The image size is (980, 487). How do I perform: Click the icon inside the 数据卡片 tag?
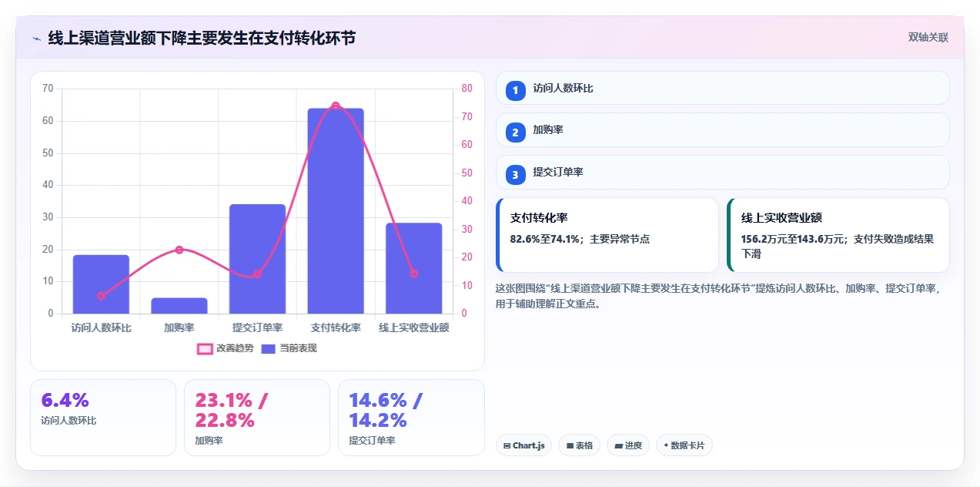click(x=666, y=445)
